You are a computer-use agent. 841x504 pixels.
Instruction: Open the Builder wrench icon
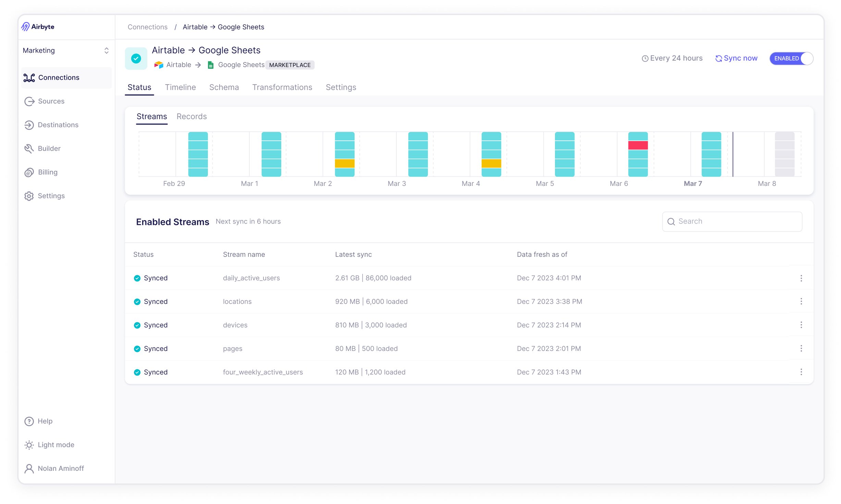coord(29,149)
